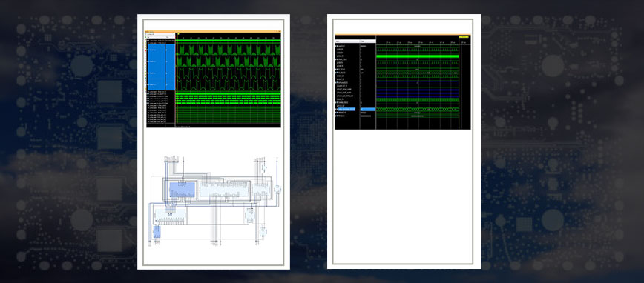644x283 pixels.
Task: Select the large pale central schematic block
Action: click(224, 190)
